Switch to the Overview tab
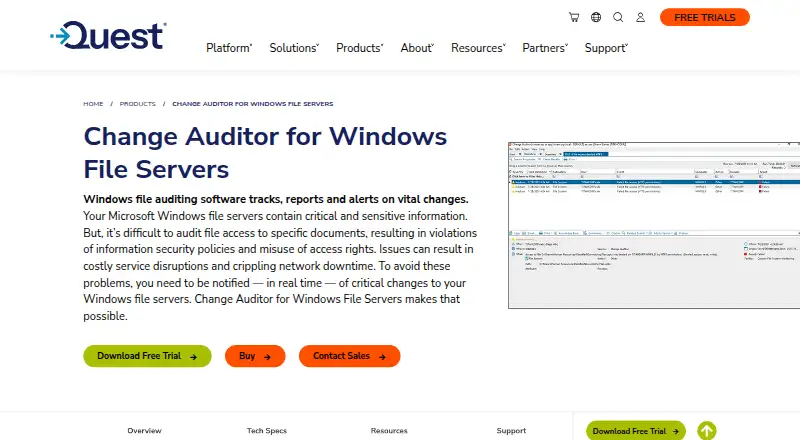Image resolution: width=800 pixels, height=440 pixels. coord(144,431)
